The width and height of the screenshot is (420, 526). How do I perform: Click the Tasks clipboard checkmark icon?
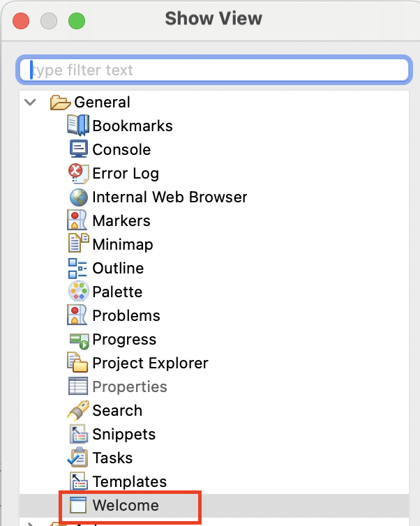[78, 457]
